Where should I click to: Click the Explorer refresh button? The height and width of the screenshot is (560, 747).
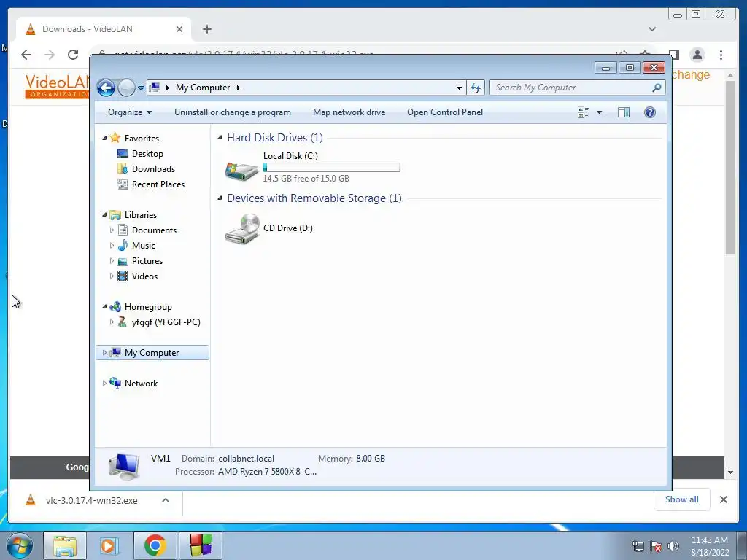[476, 87]
